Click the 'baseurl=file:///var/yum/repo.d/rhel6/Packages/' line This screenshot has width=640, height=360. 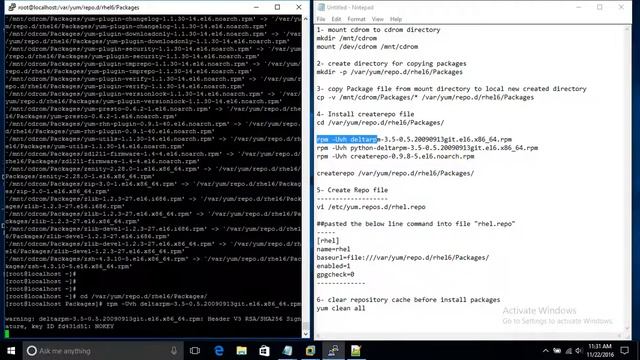[402, 258]
